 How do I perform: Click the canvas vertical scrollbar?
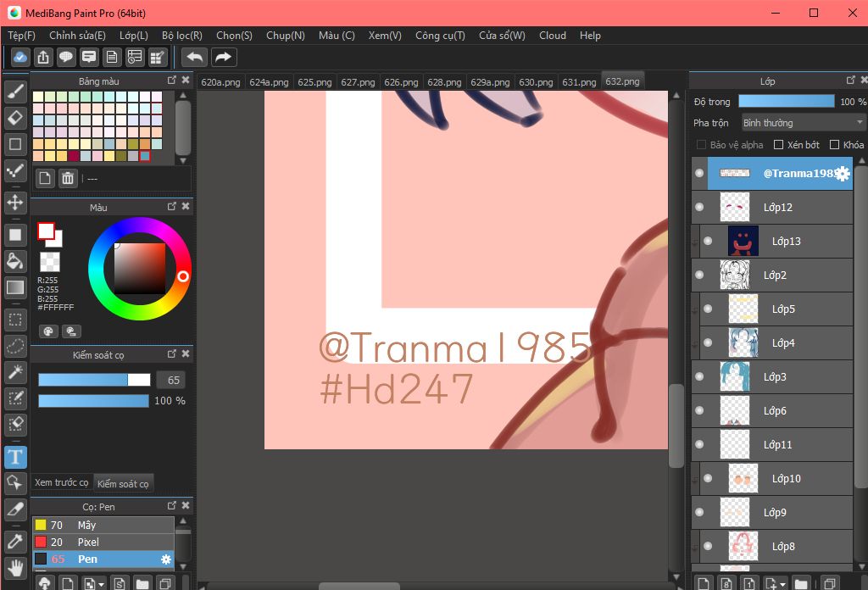pyautogui.click(x=676, y=426)
